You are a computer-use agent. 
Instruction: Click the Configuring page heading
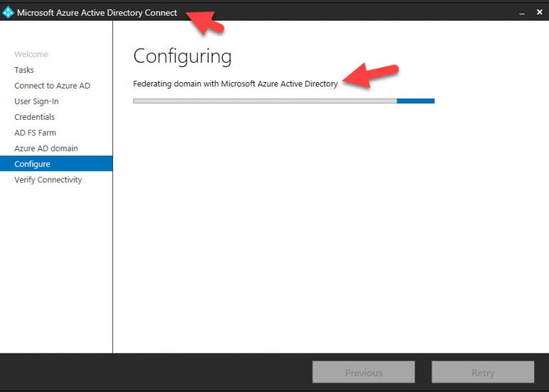pos(182,56)
